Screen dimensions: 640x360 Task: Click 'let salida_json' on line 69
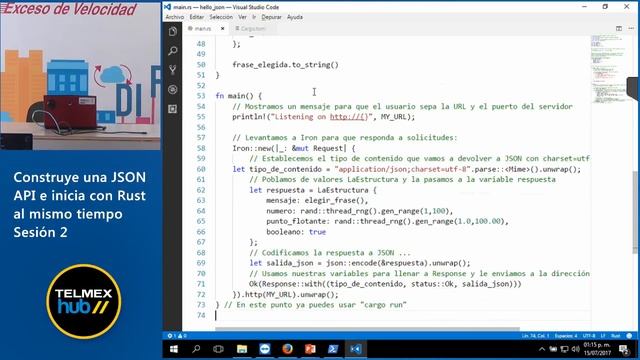click(x=281, y=263)
